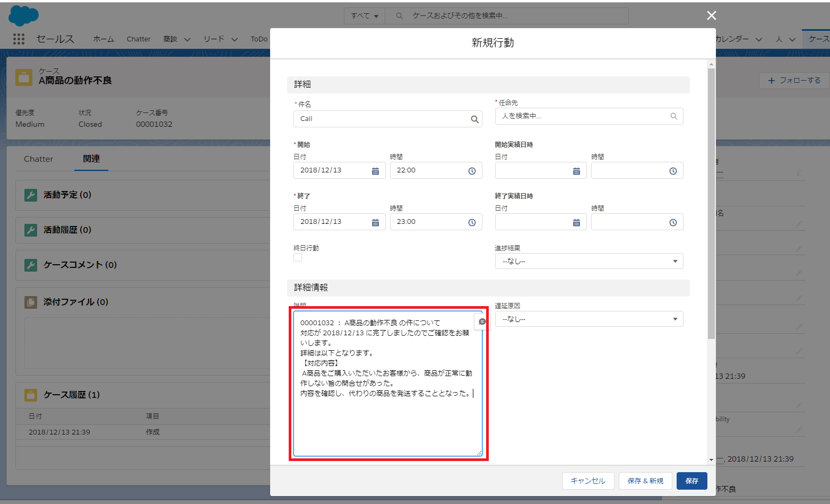
Task: Expand the 商談 tab chevron
Action: [187, 39]
